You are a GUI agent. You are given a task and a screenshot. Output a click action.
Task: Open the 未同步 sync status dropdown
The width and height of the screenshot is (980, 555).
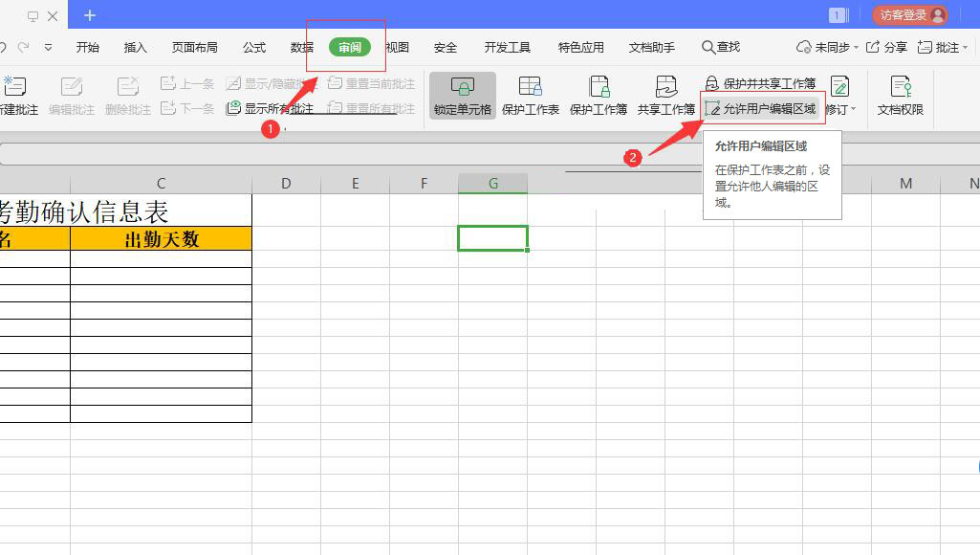pyautogui.click(x=827, y=47)
